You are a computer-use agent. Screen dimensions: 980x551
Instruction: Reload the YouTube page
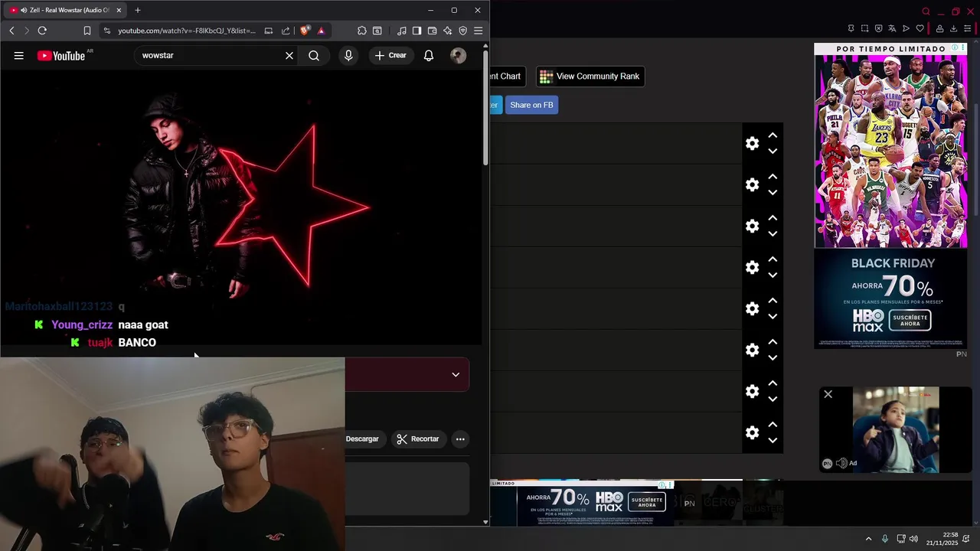pos(42,31)
